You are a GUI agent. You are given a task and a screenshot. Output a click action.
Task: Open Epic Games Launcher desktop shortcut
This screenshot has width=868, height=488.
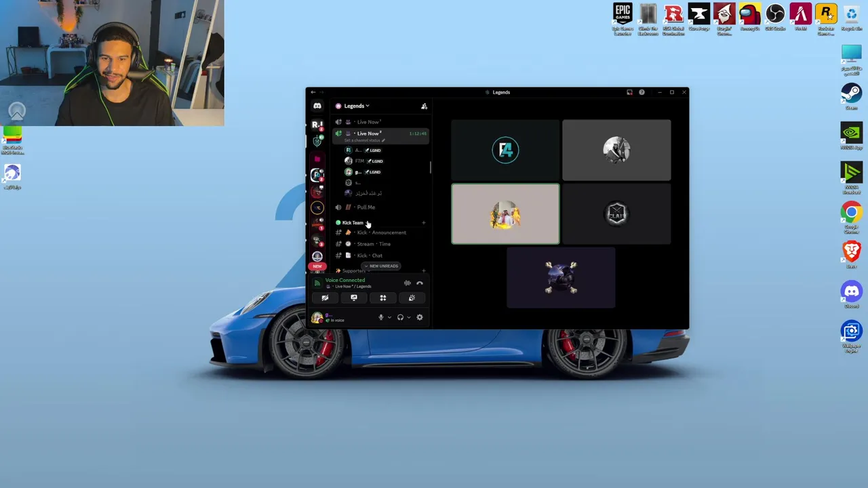click(x=623, y=18)
